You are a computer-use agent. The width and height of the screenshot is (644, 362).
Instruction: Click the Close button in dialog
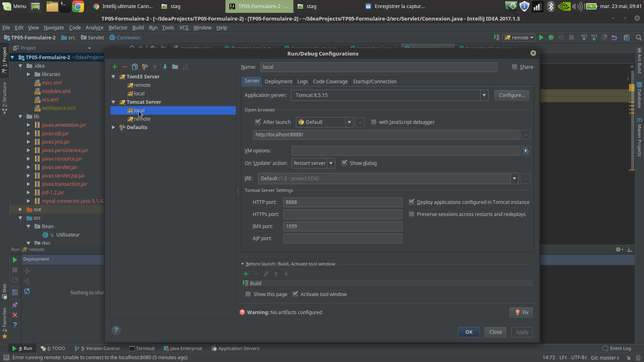point(495,332)
